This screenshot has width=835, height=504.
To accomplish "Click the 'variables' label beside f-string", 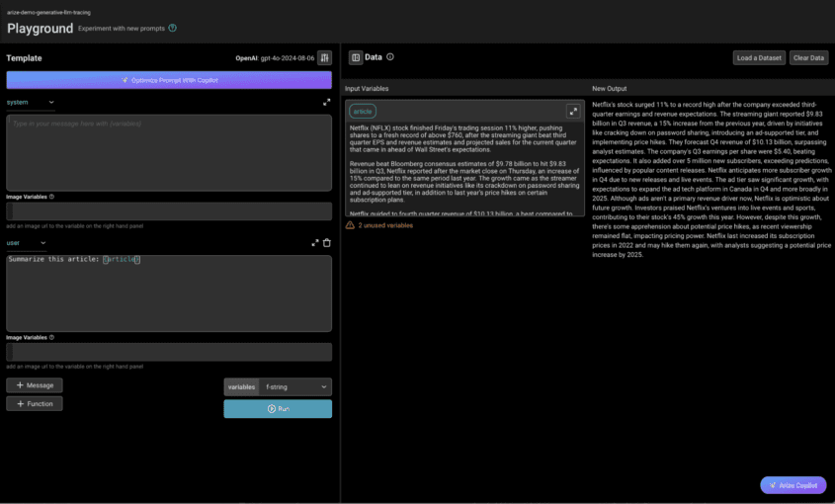I will (242, 386).
